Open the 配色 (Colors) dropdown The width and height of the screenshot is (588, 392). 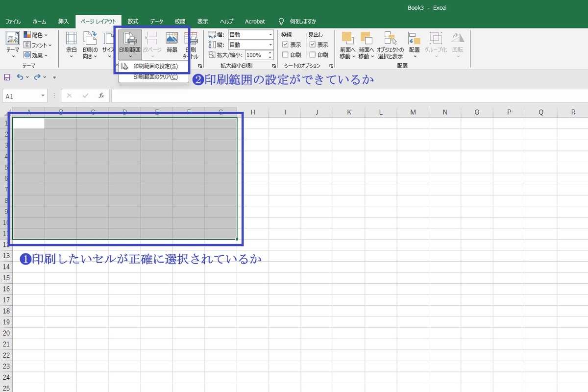[36, 35]
